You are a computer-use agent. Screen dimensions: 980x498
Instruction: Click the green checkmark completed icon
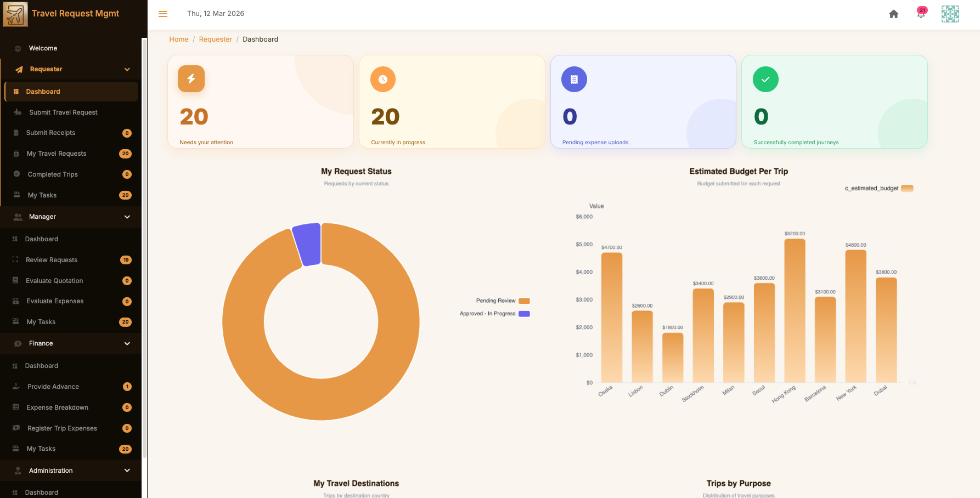(765, 80)
